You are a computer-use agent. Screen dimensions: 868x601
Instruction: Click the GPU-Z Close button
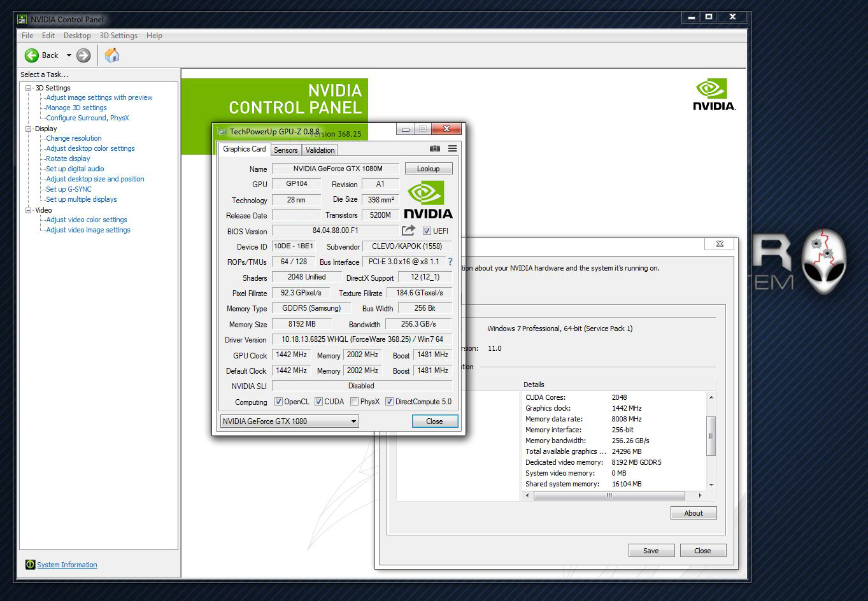pos(434,421)
